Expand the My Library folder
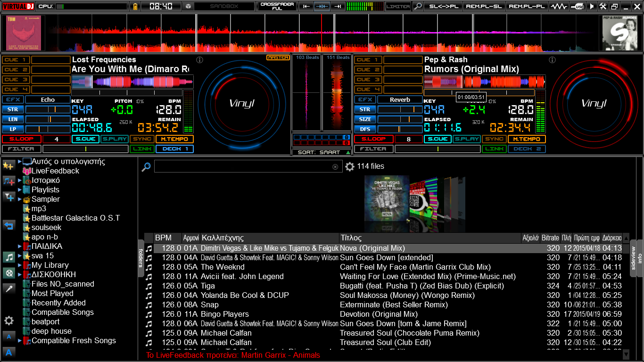Screen dimensions: 644x362 [20, 265]
